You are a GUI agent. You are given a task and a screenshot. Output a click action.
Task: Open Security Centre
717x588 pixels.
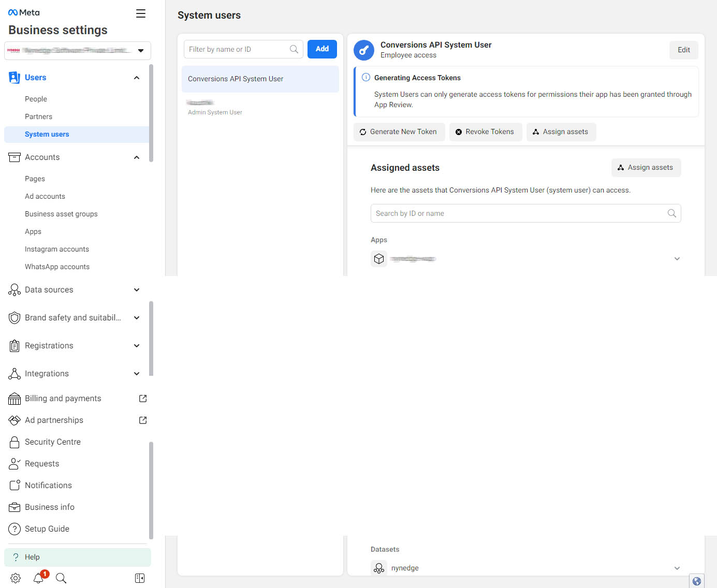click(x=53, y=442)
